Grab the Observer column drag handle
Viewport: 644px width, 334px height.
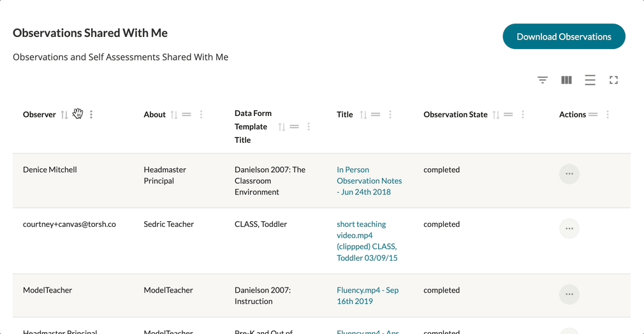(x=78, y=114)
